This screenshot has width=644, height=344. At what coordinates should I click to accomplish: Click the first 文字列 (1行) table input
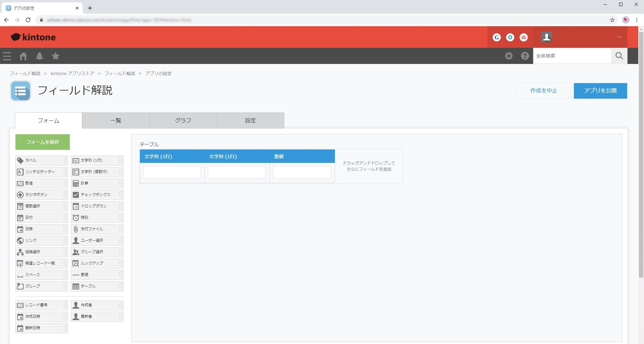click(172, 172)
